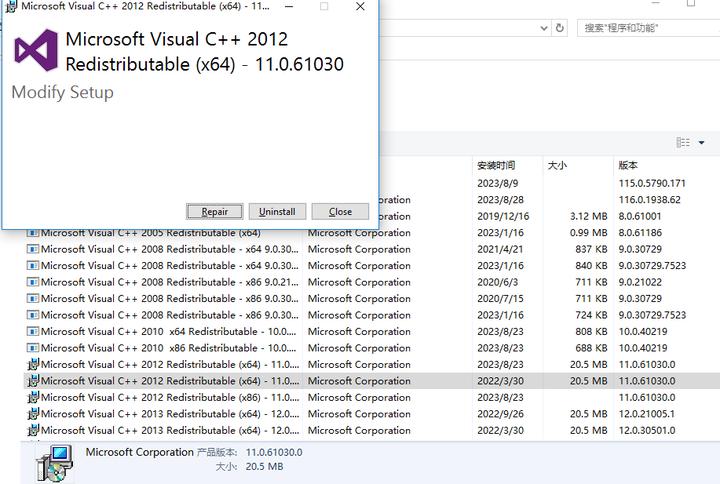Click product version 11.0.61030.0 in details pane
The image size is (720, 484).
[274, 452]
